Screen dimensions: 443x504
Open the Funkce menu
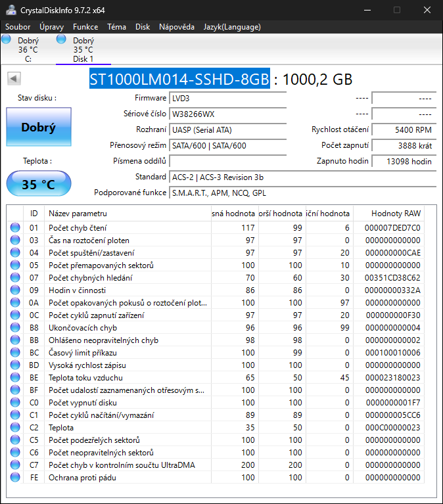85,27
